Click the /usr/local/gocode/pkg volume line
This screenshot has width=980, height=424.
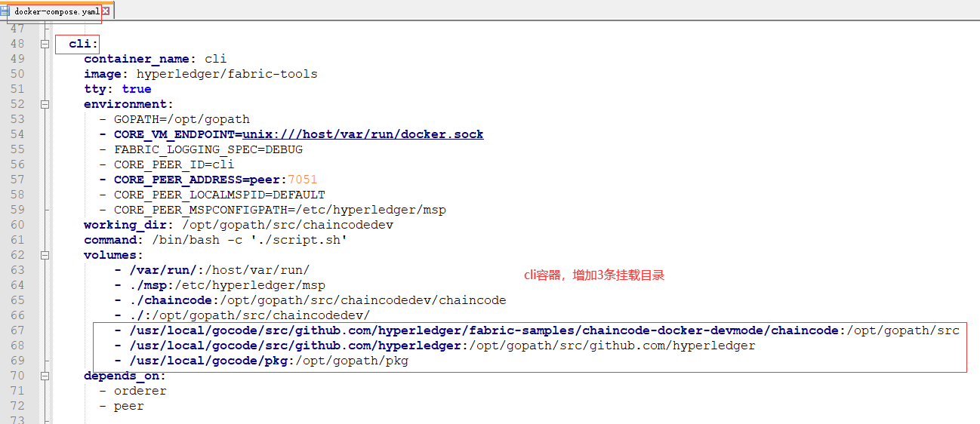(x=261, y=361)
